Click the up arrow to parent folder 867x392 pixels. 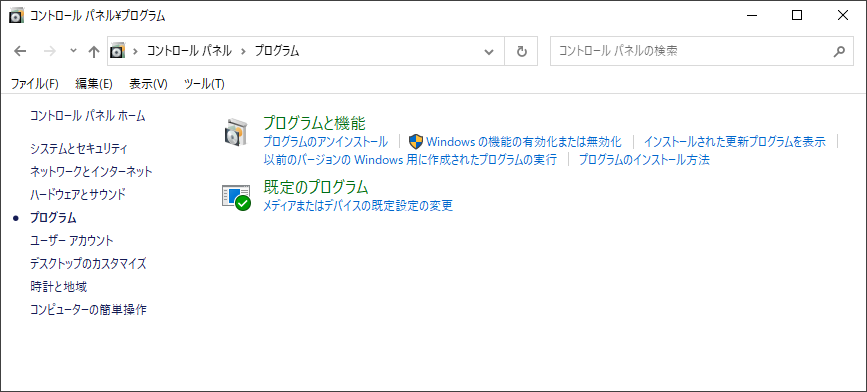pyautogui.click(x=93, y=51)
